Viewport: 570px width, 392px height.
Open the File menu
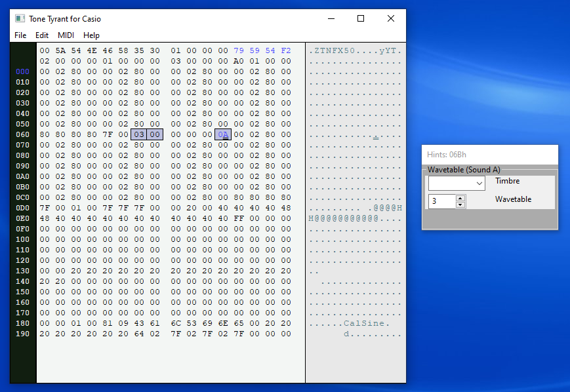[20, 35]
